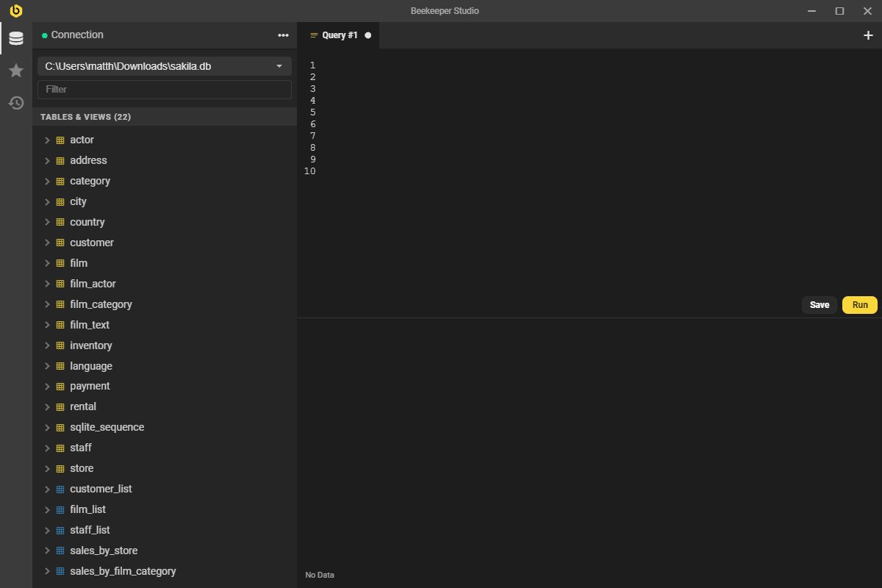Click the film_category table grid icon

60,305
